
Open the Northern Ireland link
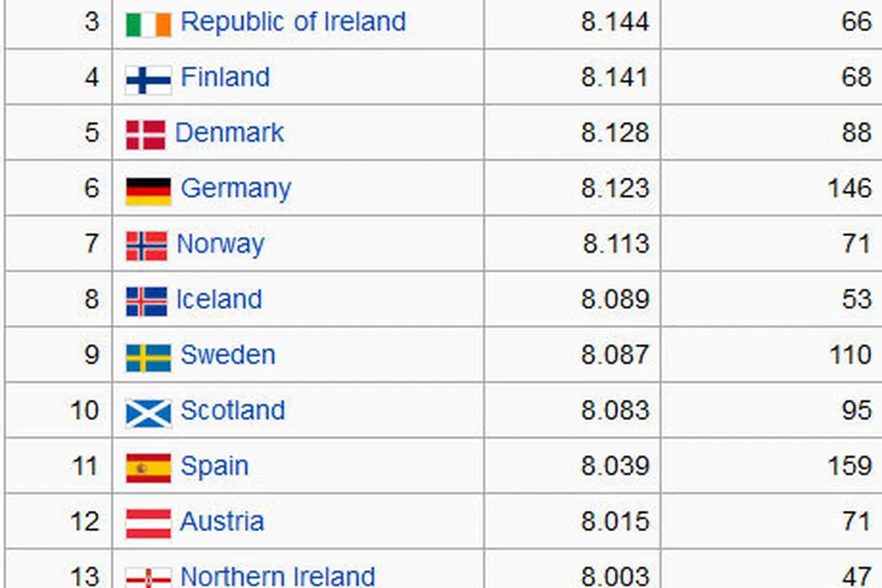(277, 576)
